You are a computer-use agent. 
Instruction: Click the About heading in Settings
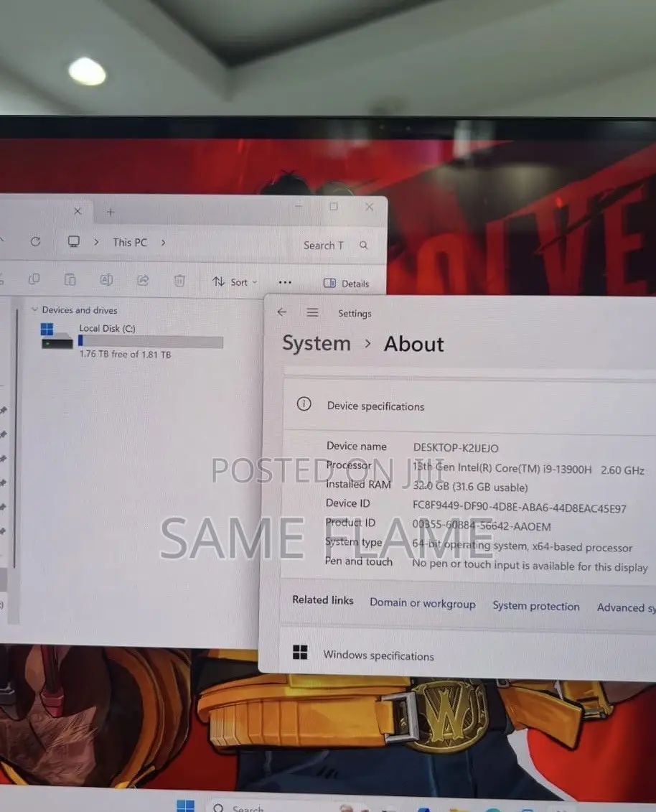click(413, 345)
